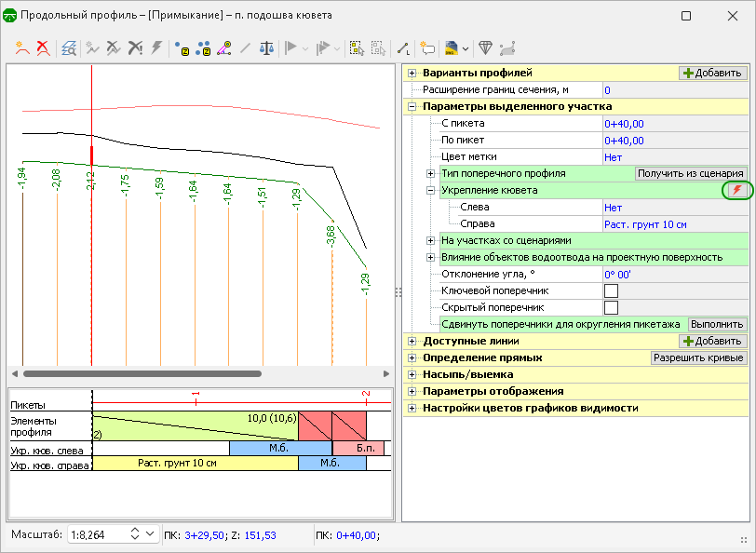Click the profile search magnifier icon
This screenshot has width=756, height=553.
68,47
